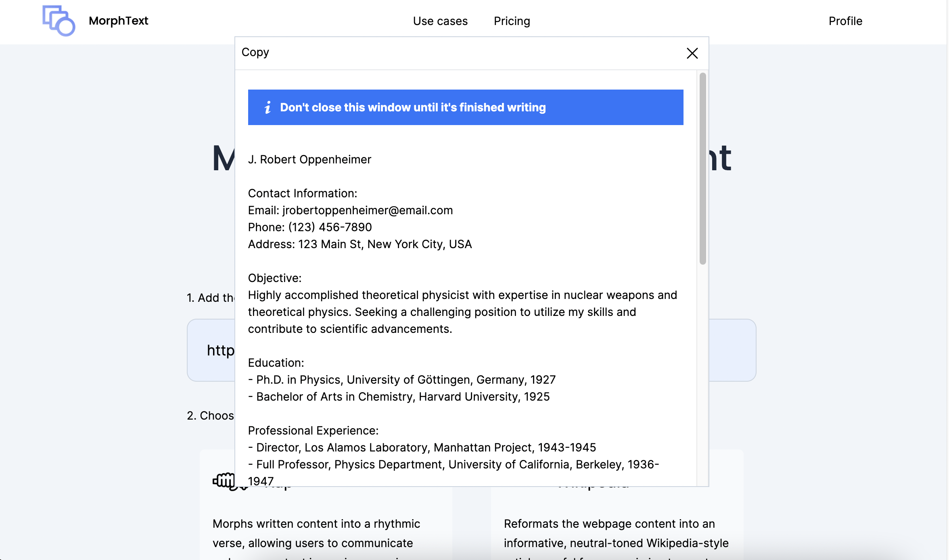Click the 'Don't close this window' banner
Image resolution: width=949 pixels, height=560 pixels.
466,107
